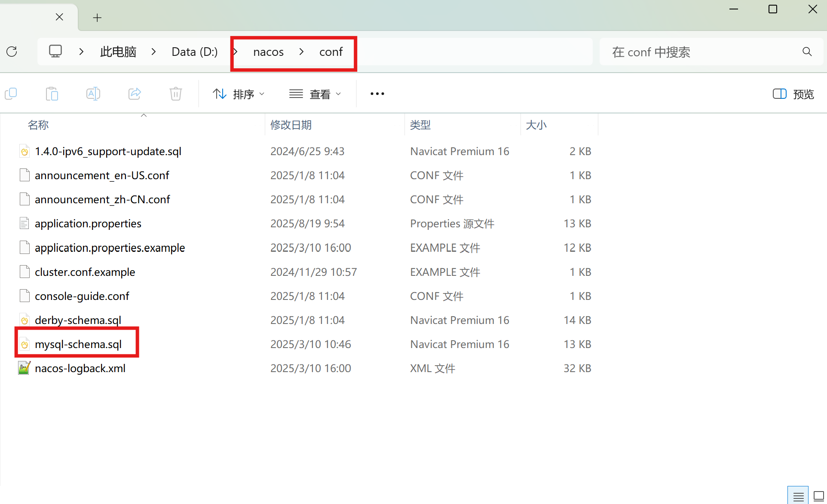Click the copy icon in toolbar
Image resolution: width=827 pixels, height=504 pixels.
pos(11,94)
